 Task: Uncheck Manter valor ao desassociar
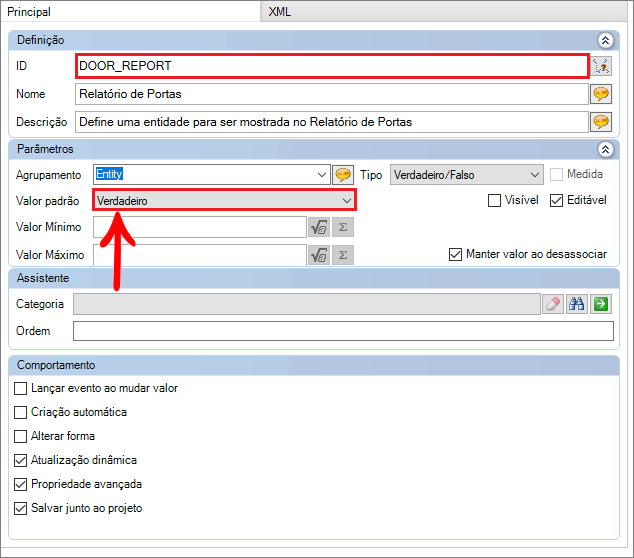click(x=456, y=254)
